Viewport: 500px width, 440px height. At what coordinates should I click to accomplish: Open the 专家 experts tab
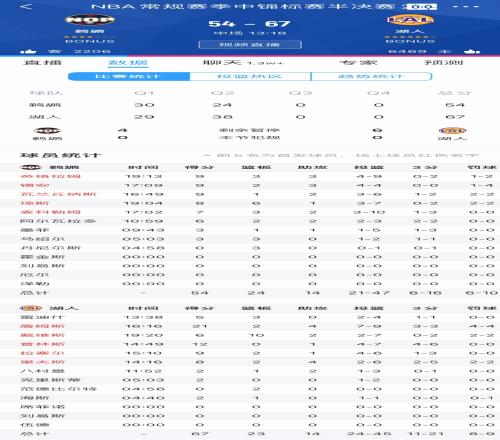[358, 62]
